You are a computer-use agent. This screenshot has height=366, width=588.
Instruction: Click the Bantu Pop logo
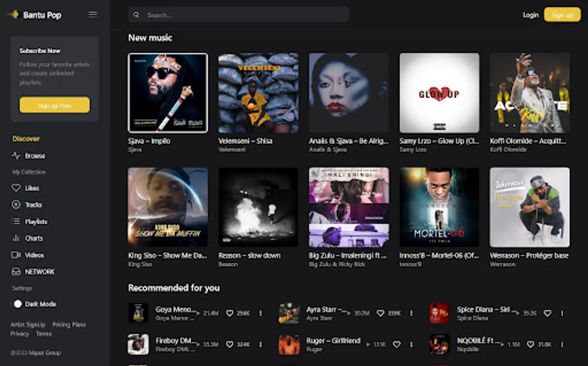[x=34, y=15]
